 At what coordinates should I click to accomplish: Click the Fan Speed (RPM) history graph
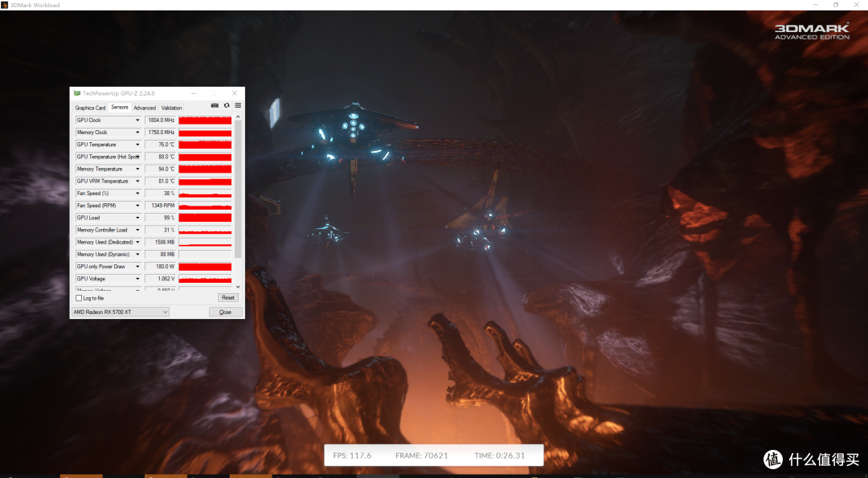click(205, 205)
